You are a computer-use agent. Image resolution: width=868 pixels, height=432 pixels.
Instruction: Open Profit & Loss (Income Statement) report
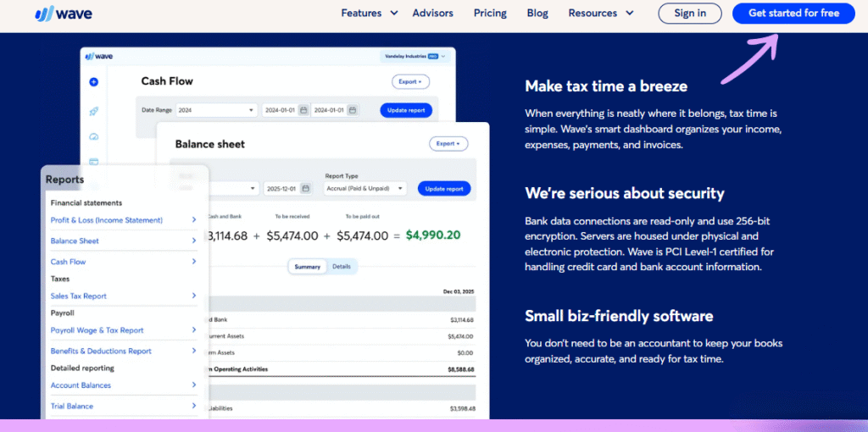tap(107, 220)
